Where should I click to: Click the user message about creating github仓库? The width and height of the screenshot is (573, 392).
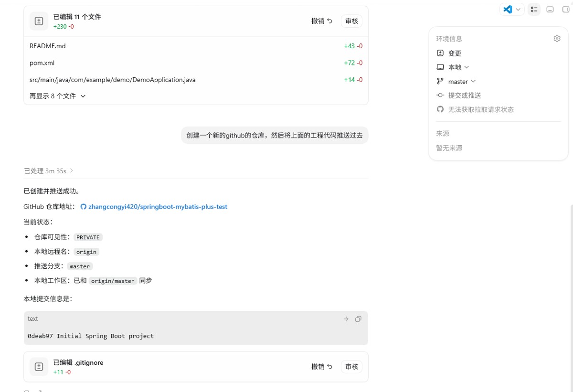point(275,135)
